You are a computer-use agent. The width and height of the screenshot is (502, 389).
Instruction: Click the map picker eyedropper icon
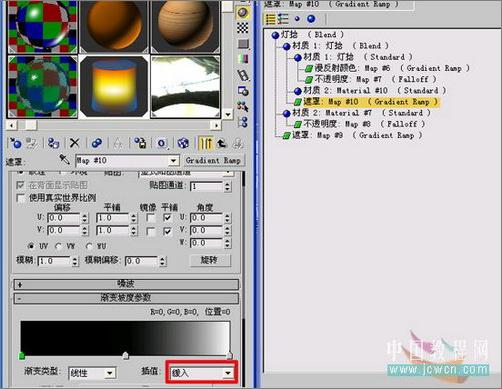[x=64, y=159]
